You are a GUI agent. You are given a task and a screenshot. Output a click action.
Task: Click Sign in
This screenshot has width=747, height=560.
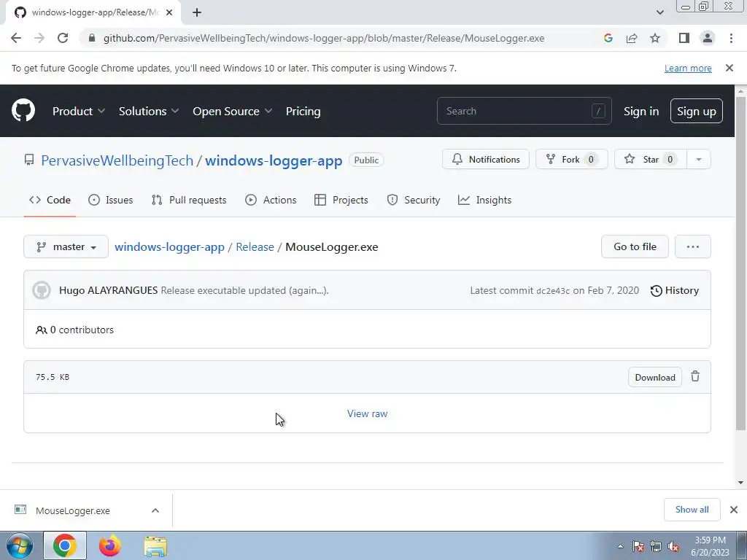(641, 111)
